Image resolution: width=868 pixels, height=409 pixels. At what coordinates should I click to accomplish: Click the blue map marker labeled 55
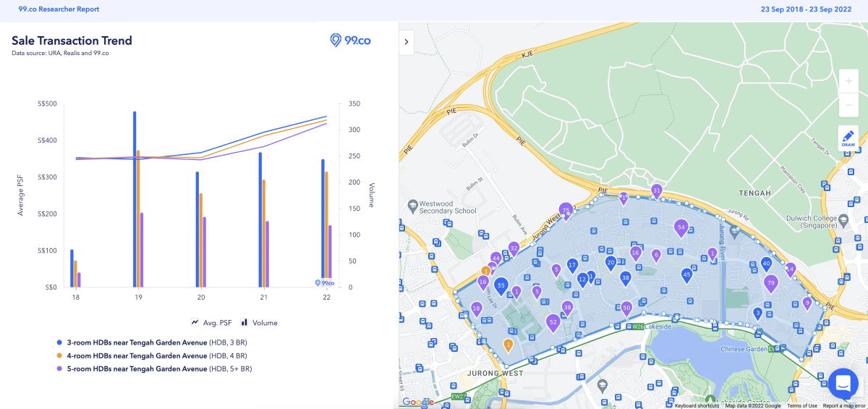[501, 286]
